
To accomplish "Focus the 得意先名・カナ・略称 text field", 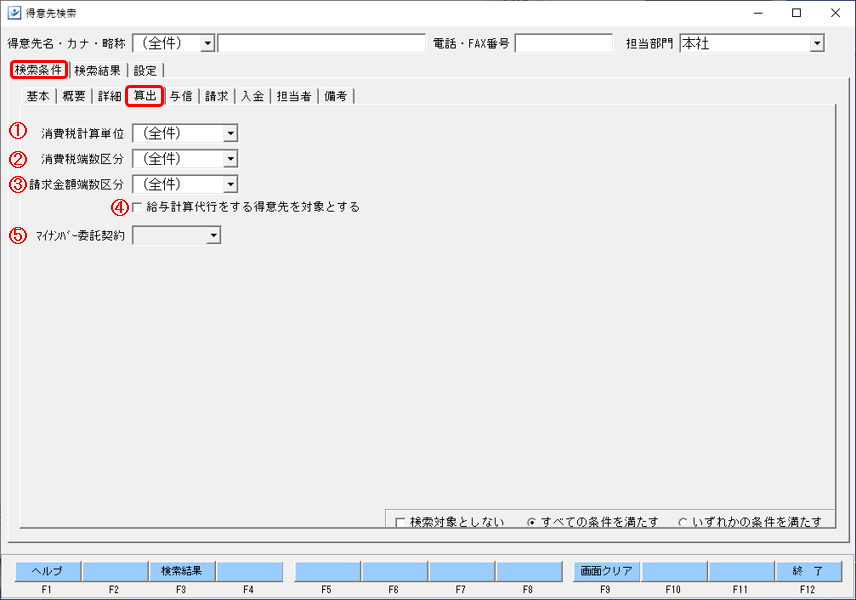I will [x=321, y=43].
